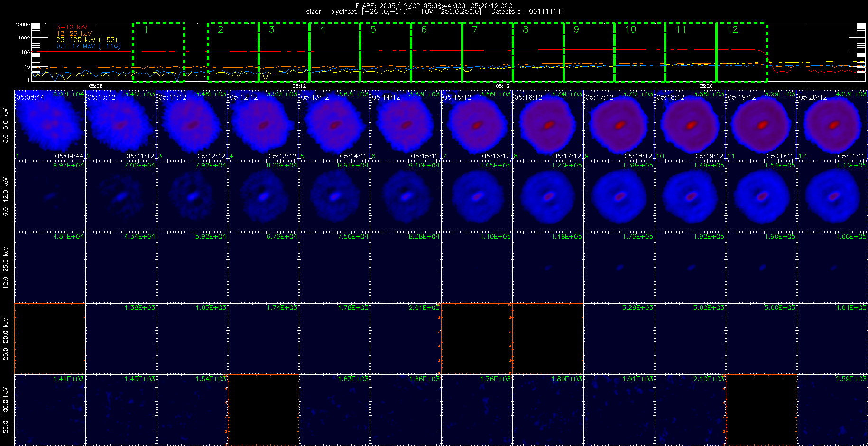Image resolution: width=868 pixels, height=446 pixels.
Task: View the 12.0-25.0 keV image labeled 1.66E+05
Action: tap(832, 268)
